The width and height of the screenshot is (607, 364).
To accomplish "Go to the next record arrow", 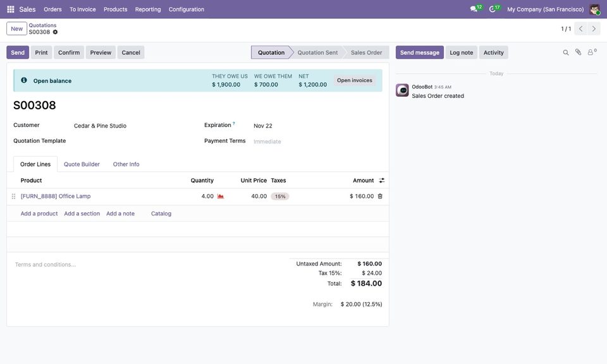I will click(594, 28).
